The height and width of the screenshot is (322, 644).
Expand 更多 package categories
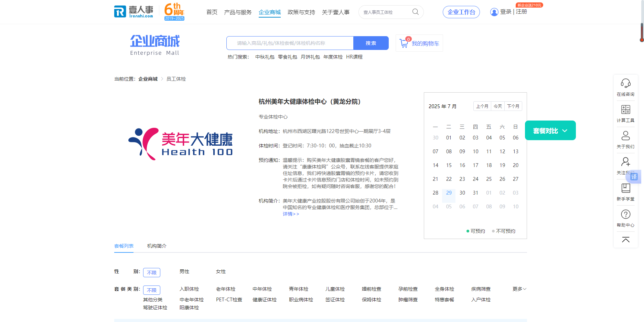(519, 289)
